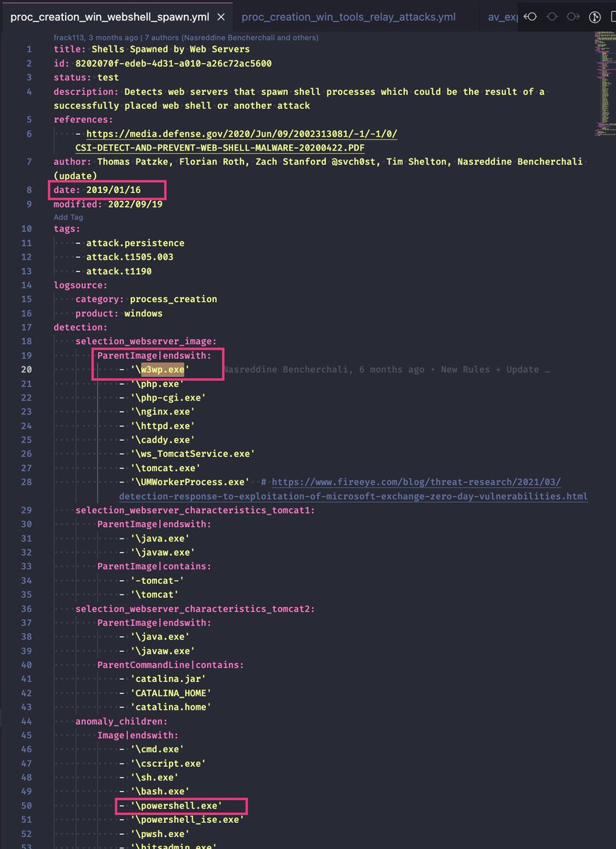Screen dimensions: 616x849
Task: Click the 'catalina.home' entry
Action: click(x=170, y=707)
